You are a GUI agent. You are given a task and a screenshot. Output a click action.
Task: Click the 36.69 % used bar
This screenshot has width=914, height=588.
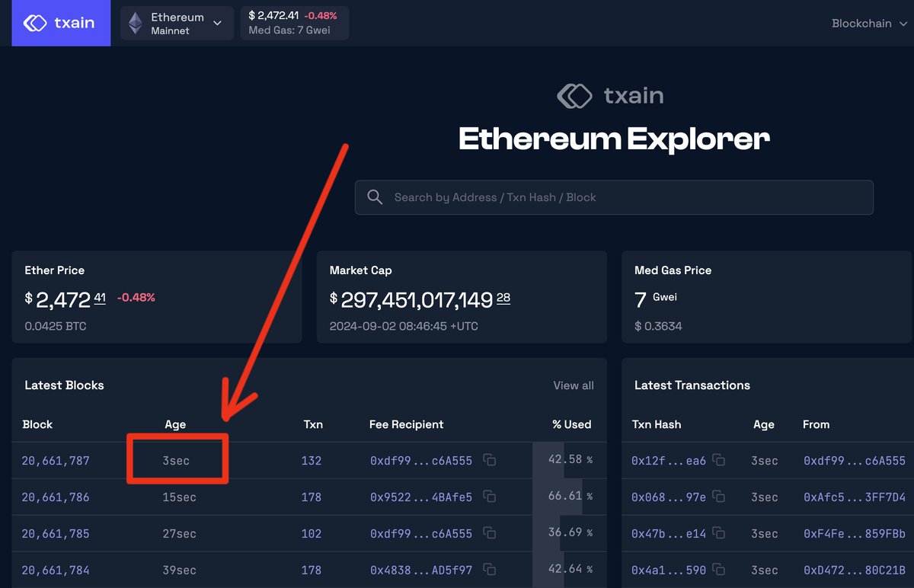pyautogui.click(x=570, y=533)
